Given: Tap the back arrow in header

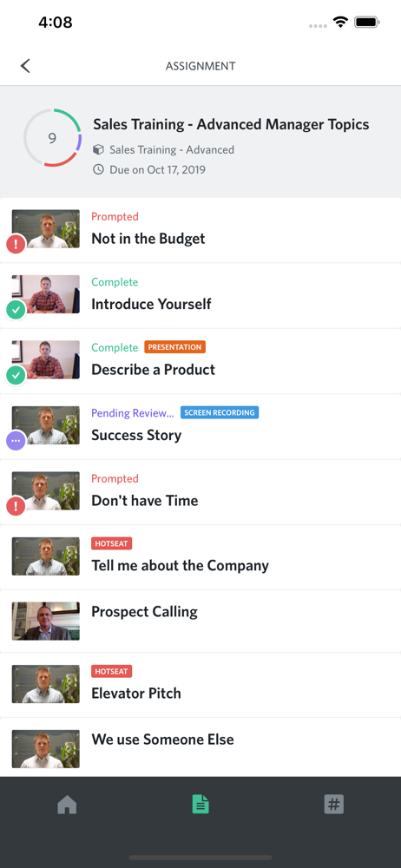Looking at the screenshot, I should click(25, 66).
